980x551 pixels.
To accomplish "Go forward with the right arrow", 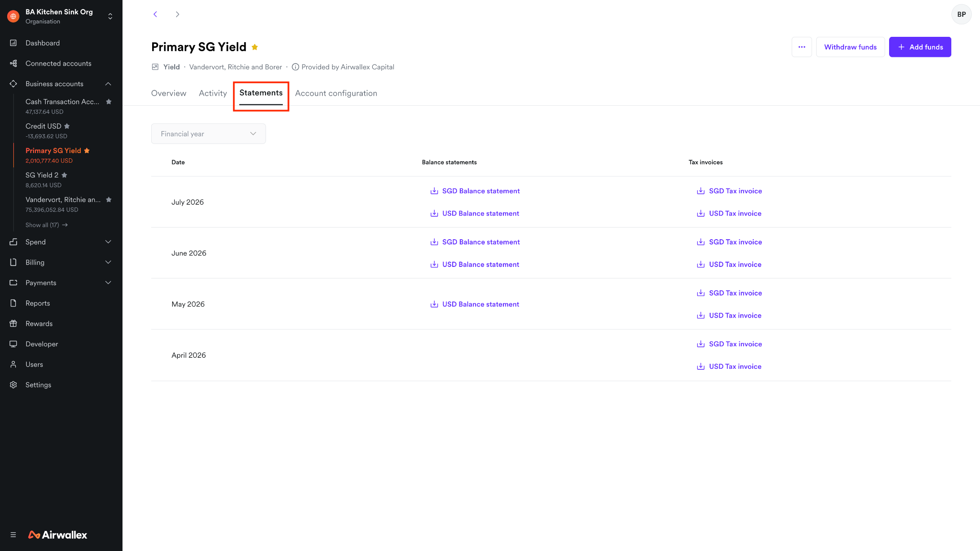I will pyautogui.click(x=178, y=14).
